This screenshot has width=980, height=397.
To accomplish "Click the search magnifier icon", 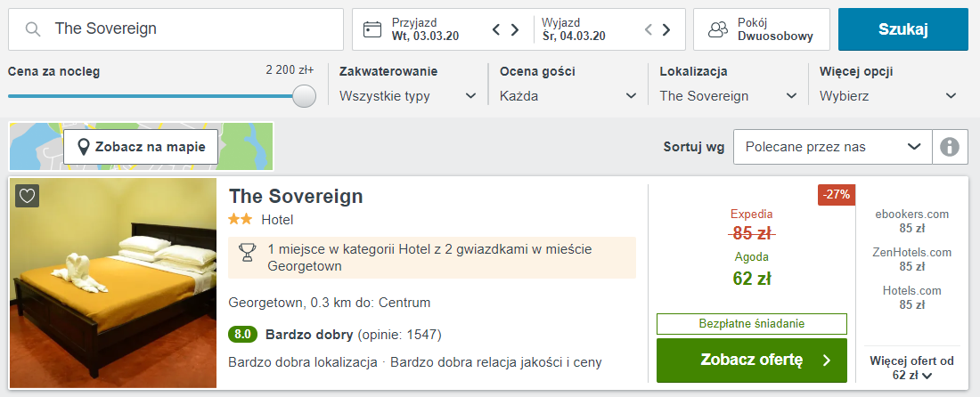I will 33,29.
